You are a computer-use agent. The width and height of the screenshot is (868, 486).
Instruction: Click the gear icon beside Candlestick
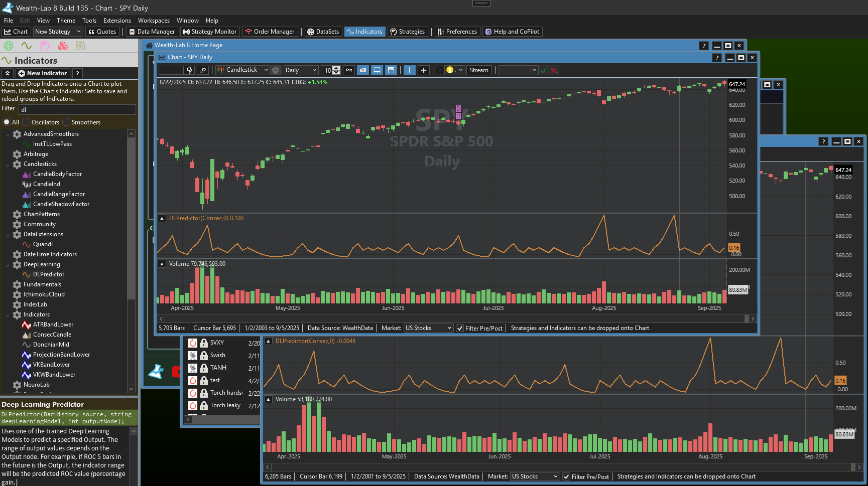pyautogui.click(x=276, y=70)
